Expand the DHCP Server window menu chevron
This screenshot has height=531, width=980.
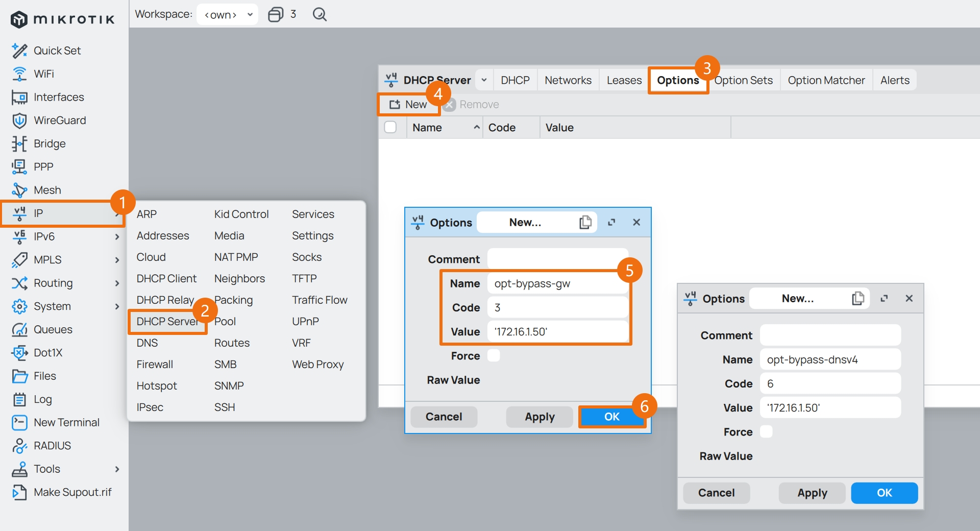(484, 80)
